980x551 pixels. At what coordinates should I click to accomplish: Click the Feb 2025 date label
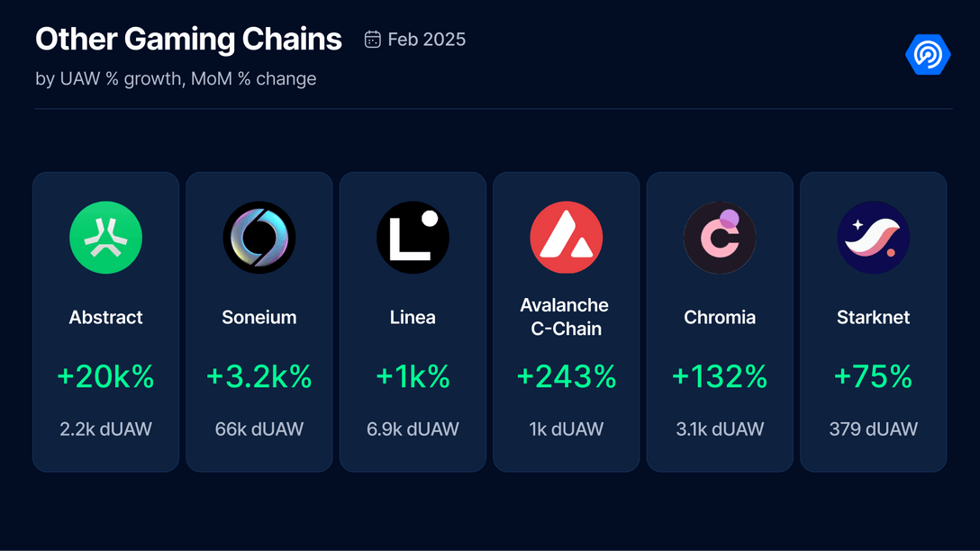click(426, 40)
